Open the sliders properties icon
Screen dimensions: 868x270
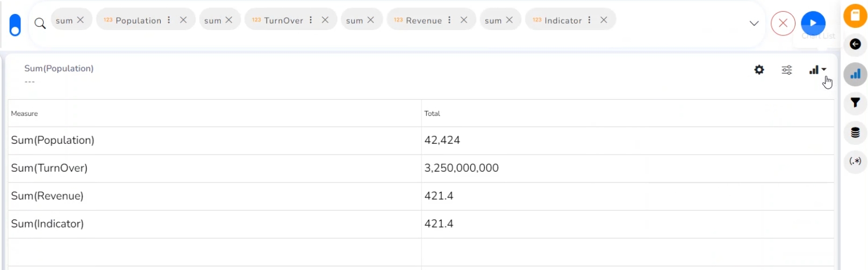click(786, 70)
